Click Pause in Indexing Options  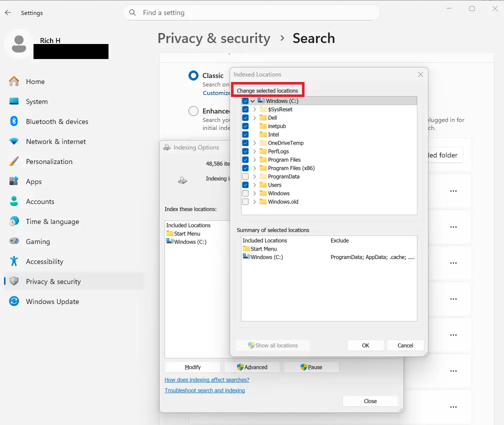(311, 367)
